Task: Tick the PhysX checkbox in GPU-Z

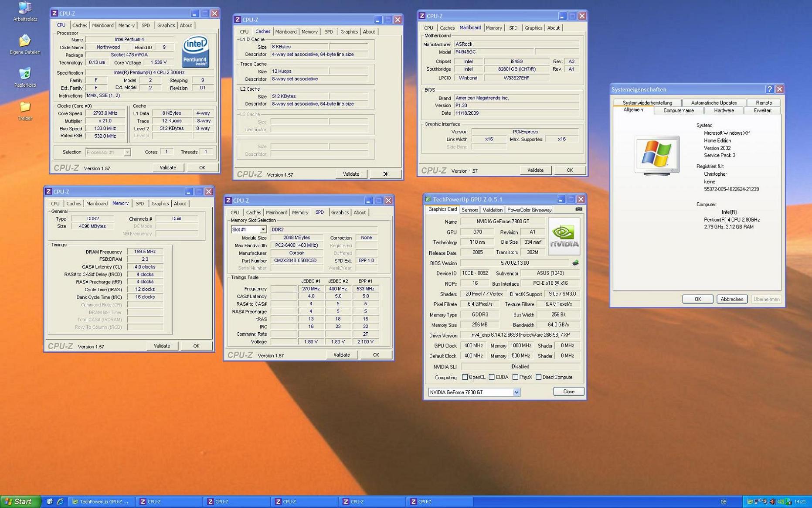Action: click(515, 377)
